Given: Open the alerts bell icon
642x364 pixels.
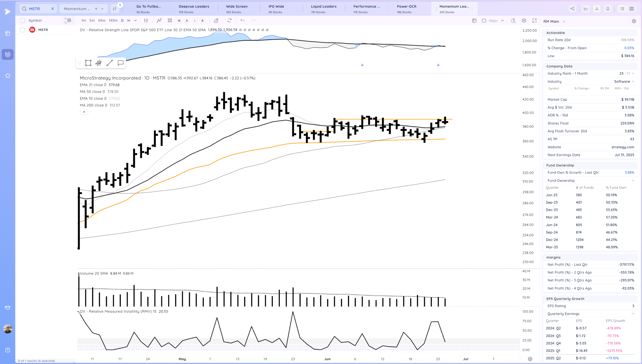Looking at the screenshot, I should [608, 9].
